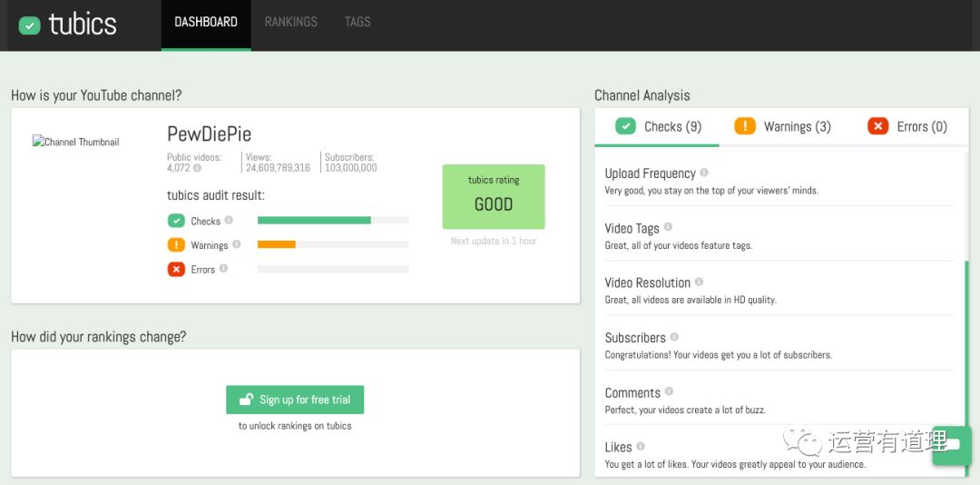
Task: Click the Video Resolution heading
Action: tap(648, 282)
